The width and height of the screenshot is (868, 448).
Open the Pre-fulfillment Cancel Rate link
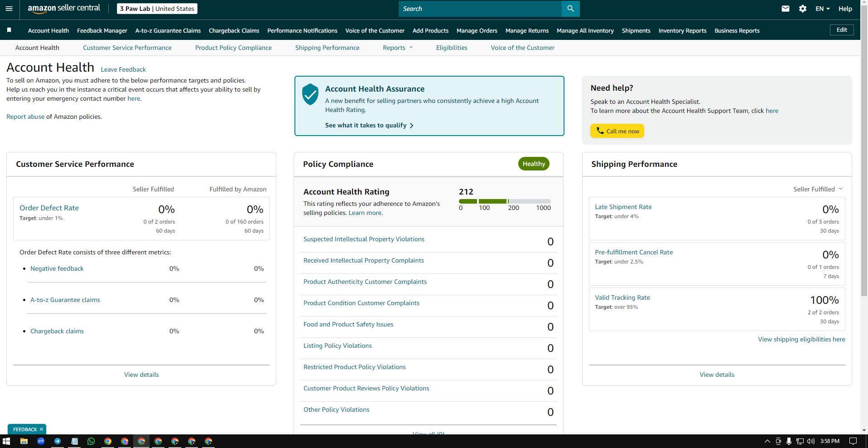coord(634,252)
